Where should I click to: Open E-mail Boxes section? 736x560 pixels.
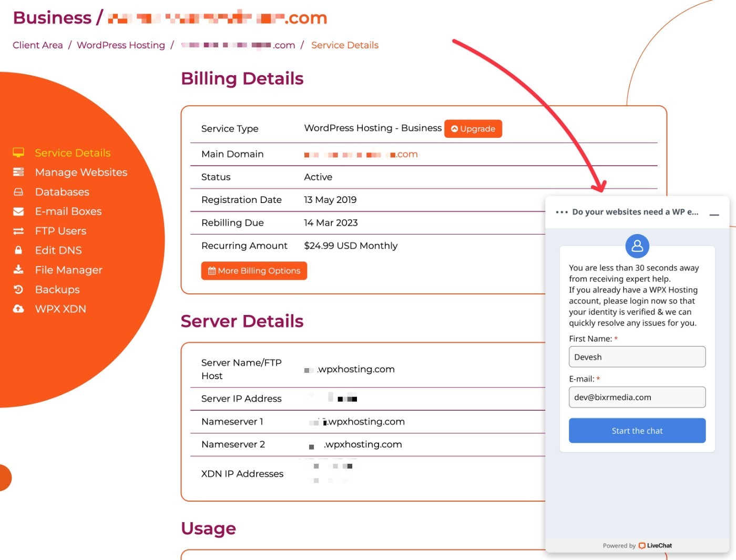point(68,211)
